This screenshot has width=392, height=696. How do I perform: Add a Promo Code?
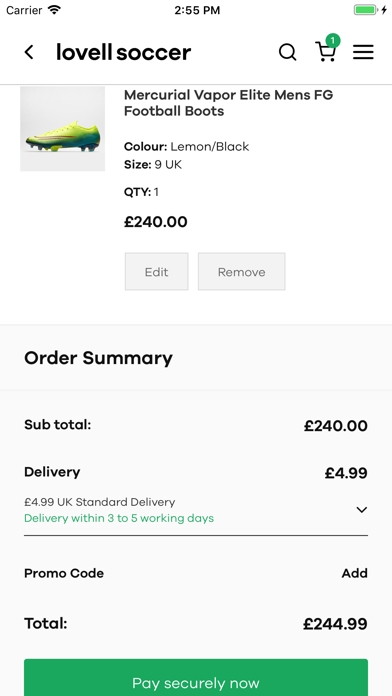[354, 573]
